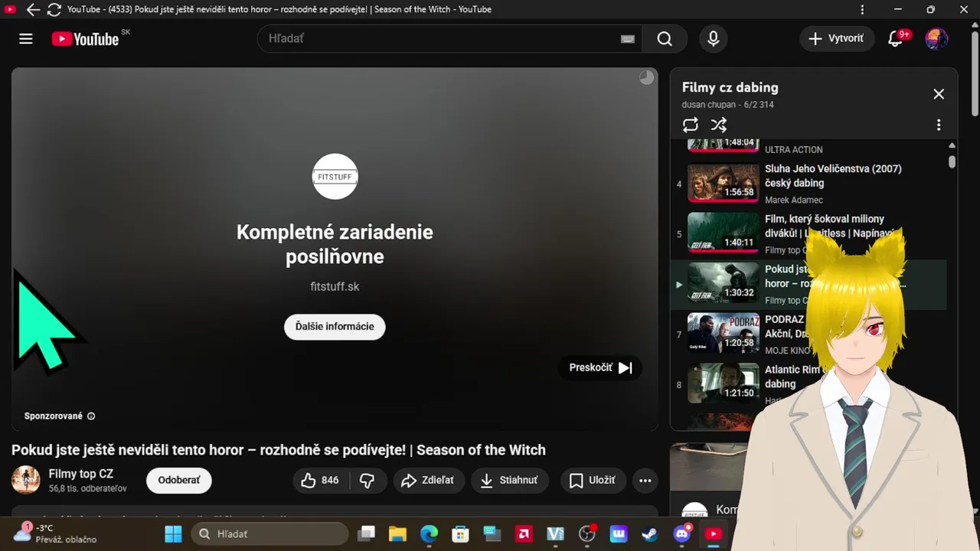Viewport: 980px width, 551px height.
Task: Reload the page with refresh icon
Action: pyautogui.click(x=54, y=10)
